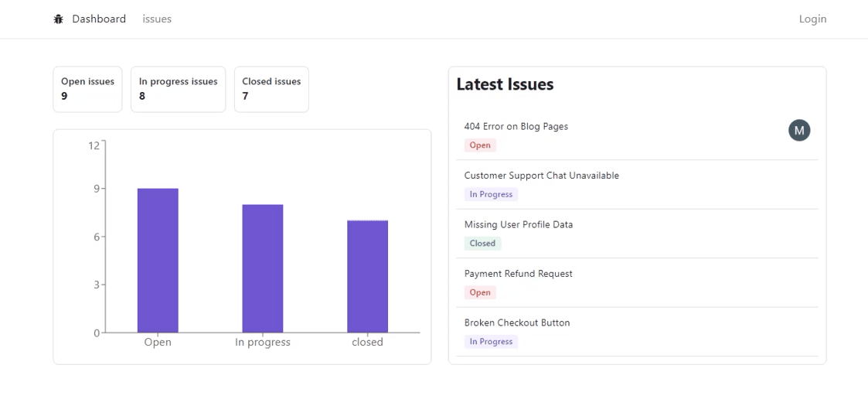Click In Progress badge under Broken Checkout
868x406 pixels.
point(491,342)
